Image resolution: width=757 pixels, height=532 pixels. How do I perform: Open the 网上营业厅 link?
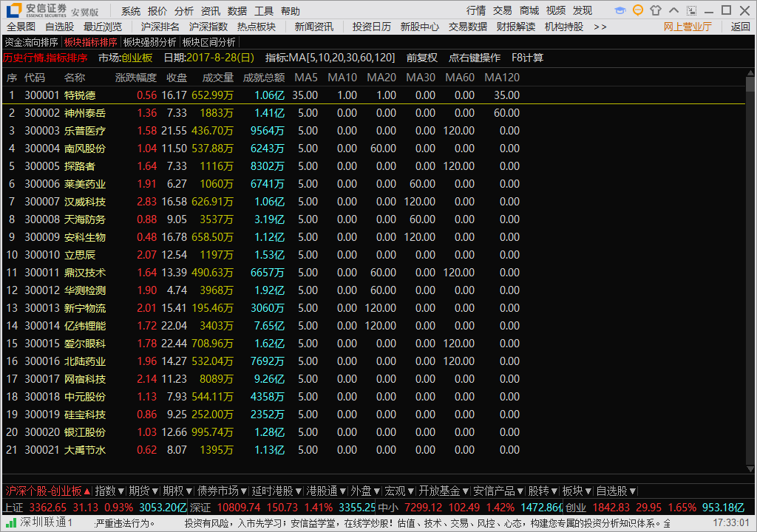pos(688,27)
